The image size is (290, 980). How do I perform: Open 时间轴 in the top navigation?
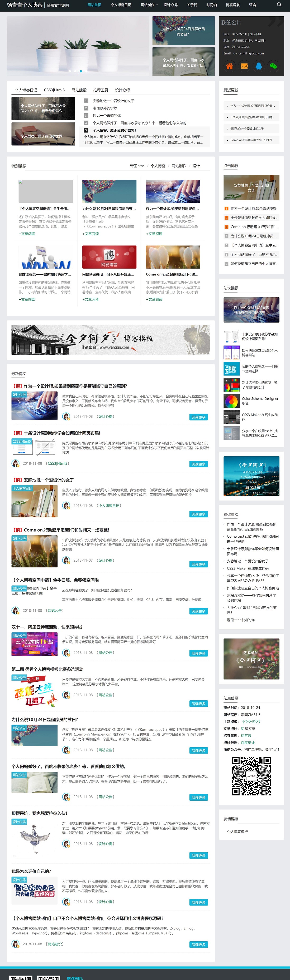point(211,5)
